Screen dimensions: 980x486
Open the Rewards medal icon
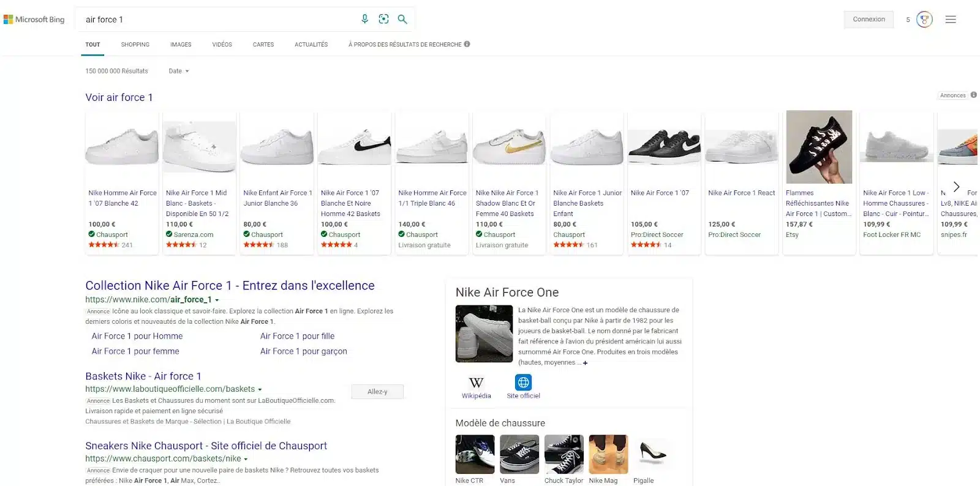point(924,20)
